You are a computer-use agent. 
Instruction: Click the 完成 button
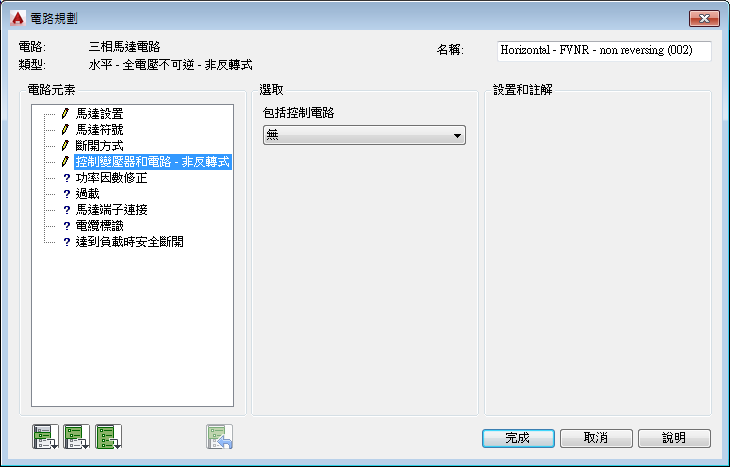tap(518, 438)
